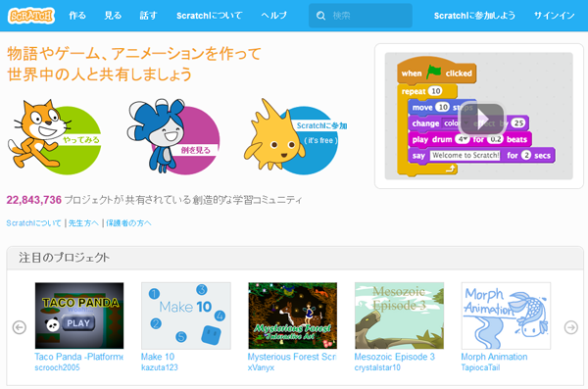The width and height of the screenshot is (588, 389).
Task: Open the Morph Animation project title link
Action: [494, 357]
